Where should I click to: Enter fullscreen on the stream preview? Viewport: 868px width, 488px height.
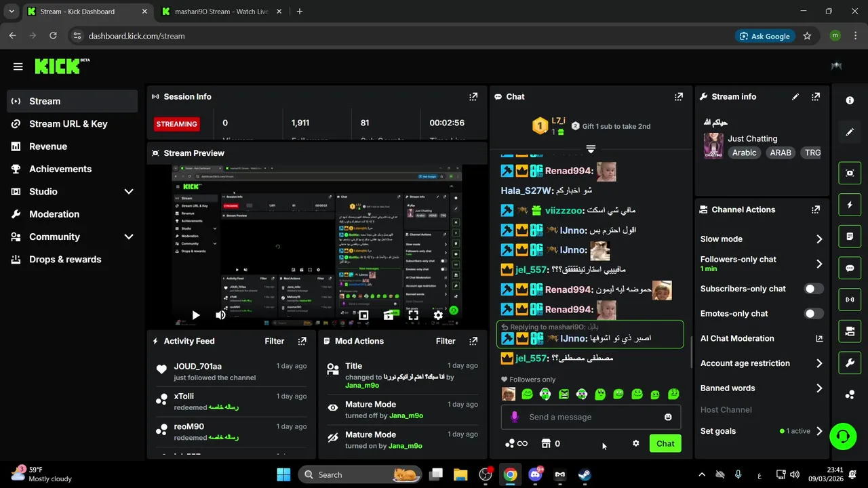pyautogui.click(x=413, y=315)
